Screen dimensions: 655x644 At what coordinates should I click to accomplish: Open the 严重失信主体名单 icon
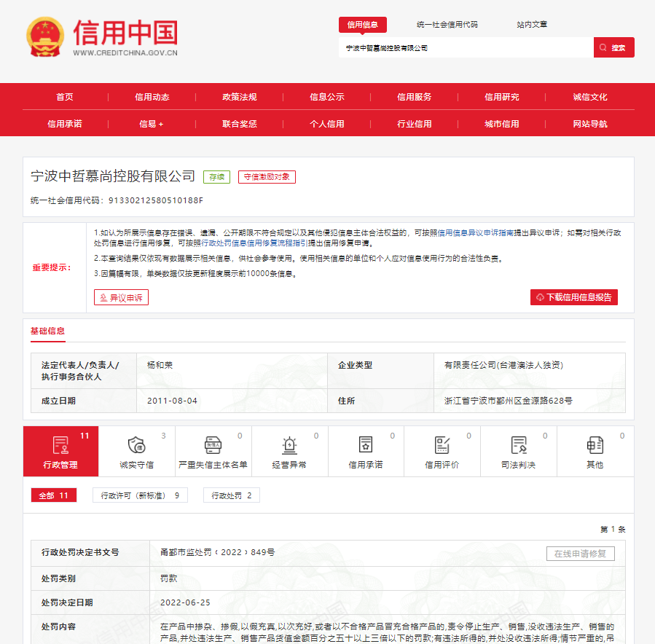[x=213, y=445]
